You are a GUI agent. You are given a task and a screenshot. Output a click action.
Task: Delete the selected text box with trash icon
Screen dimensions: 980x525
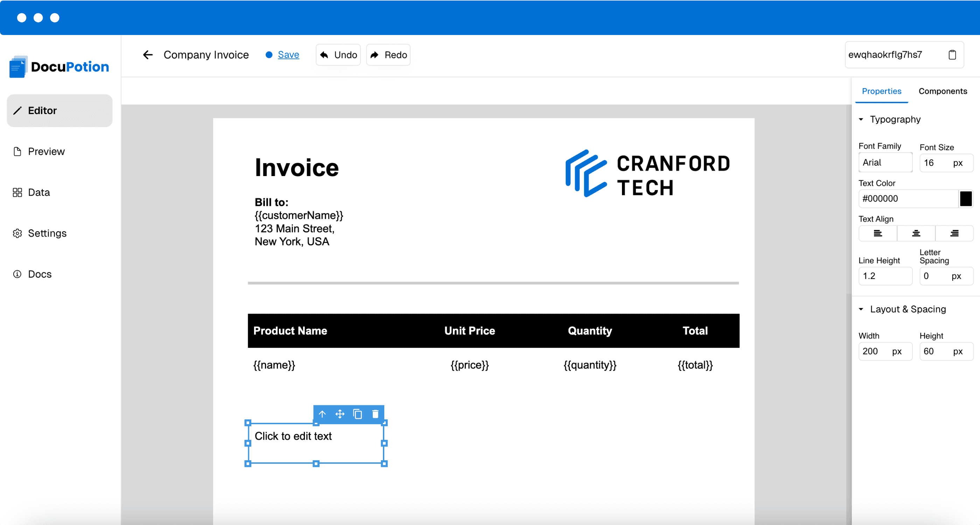[x=375, y=414]
